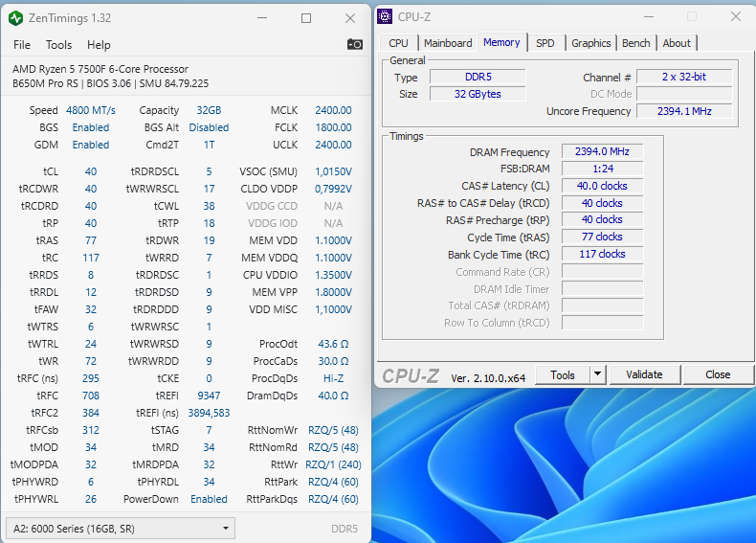Click the B650M Pro RS BIOS info line
This screenshot has height=543, width=756.
point(110,83)
